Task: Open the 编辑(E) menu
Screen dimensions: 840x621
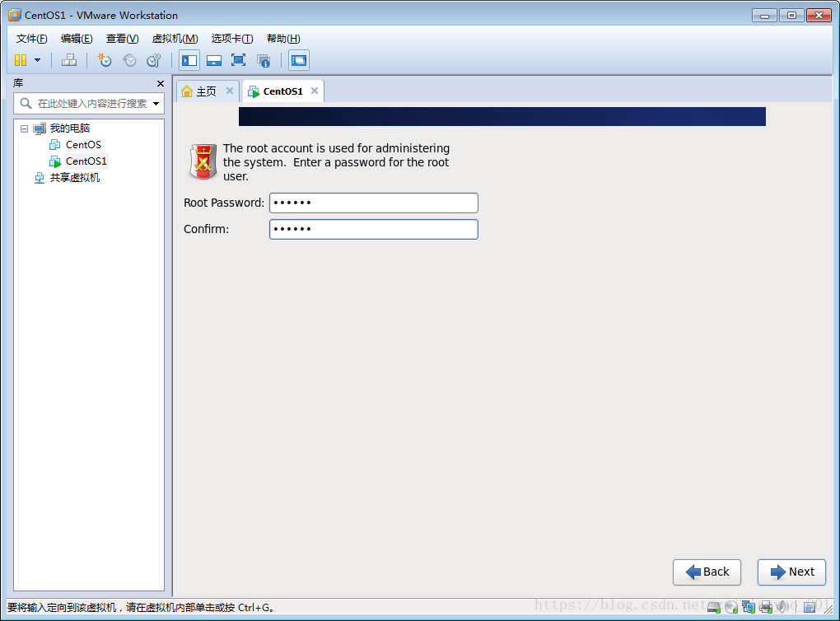Action: point(77,39)
